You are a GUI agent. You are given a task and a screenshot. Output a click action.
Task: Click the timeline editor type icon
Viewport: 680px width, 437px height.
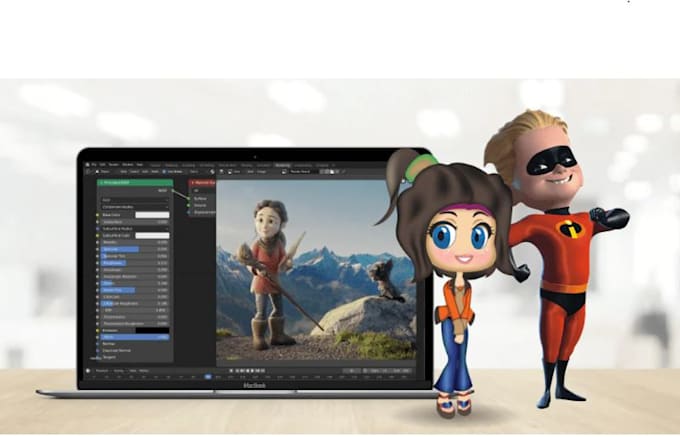pos(88,371)
